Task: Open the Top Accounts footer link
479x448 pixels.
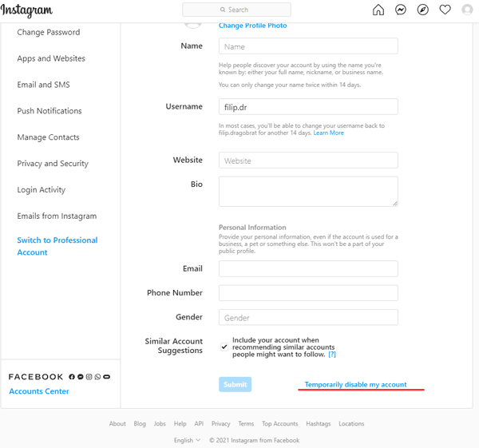Action: [x=280, y=423]
